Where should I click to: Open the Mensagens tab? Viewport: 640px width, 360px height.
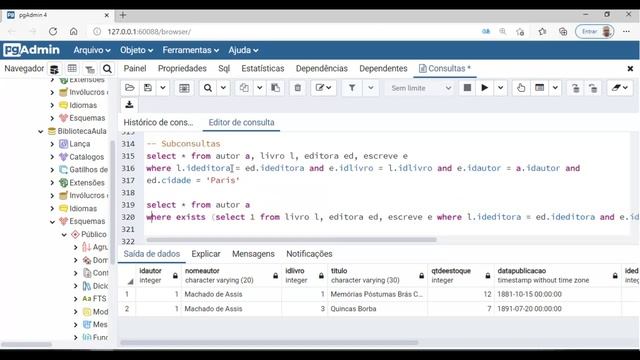[x=253, y=254]
